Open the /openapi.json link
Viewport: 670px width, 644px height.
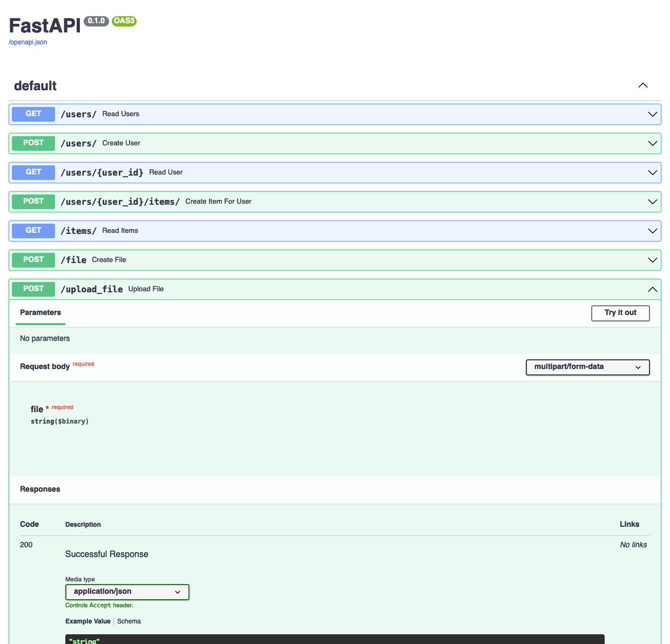coord(28,42)
